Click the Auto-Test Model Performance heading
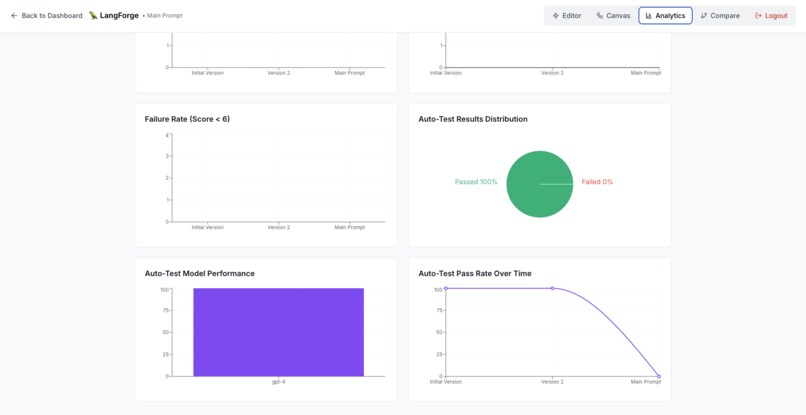This screenshot has height=415, width=806. pos(199,274)
